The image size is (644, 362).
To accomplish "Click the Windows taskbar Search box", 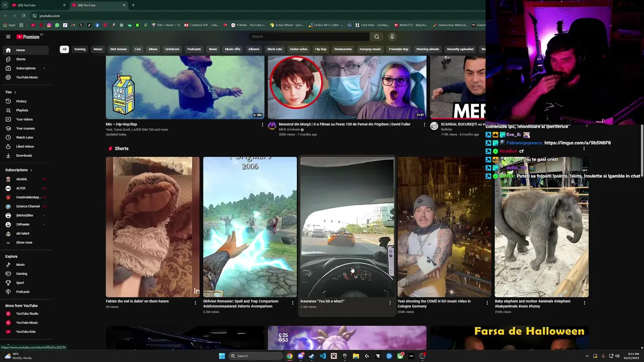I will [255, 356].
